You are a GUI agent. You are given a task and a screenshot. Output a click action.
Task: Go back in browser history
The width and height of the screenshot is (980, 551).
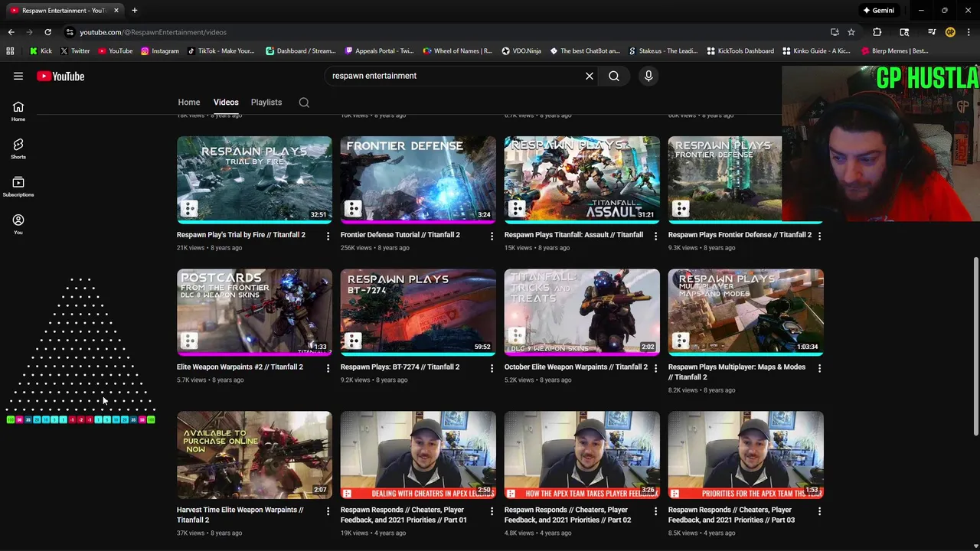(11, 32)
